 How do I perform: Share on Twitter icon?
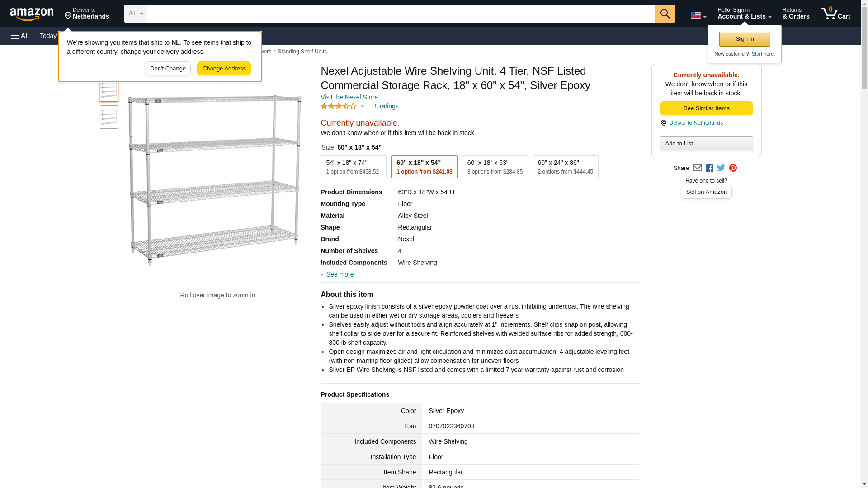(721, 168)
